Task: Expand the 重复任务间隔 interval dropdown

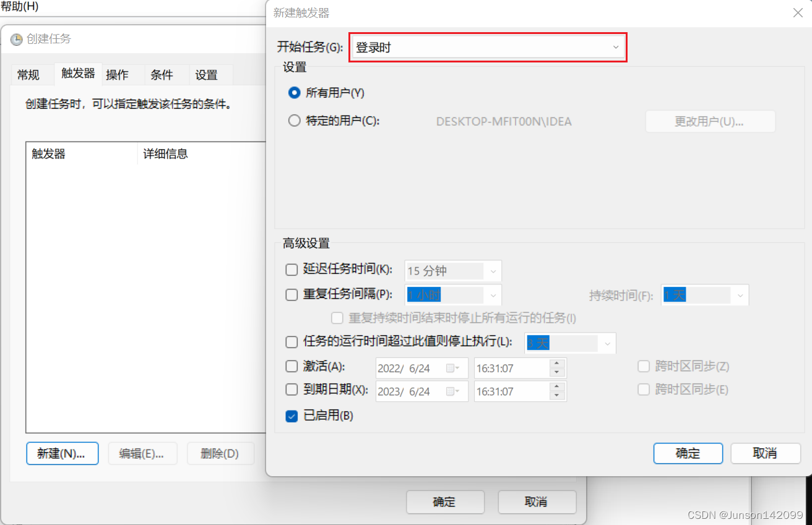Action: click(493, 295)
